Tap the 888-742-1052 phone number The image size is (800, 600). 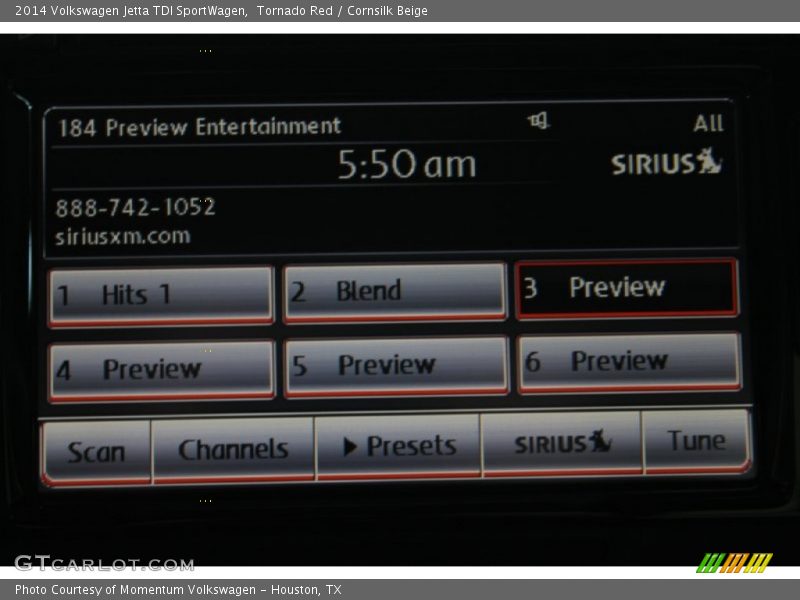tap(136, 207)
